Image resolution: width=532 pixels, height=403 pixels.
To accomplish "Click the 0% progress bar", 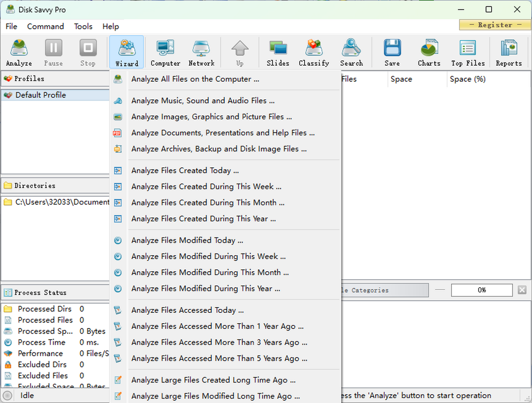I will click(481, 290).
